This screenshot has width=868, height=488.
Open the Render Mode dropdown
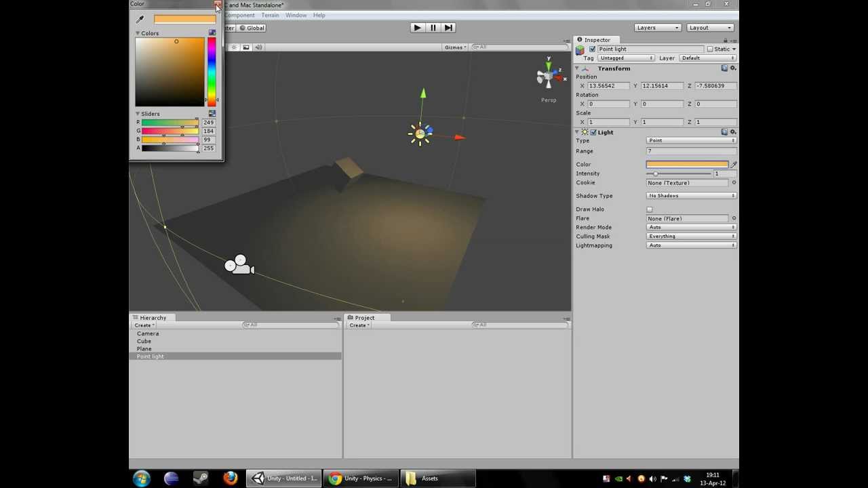[691, 228]
